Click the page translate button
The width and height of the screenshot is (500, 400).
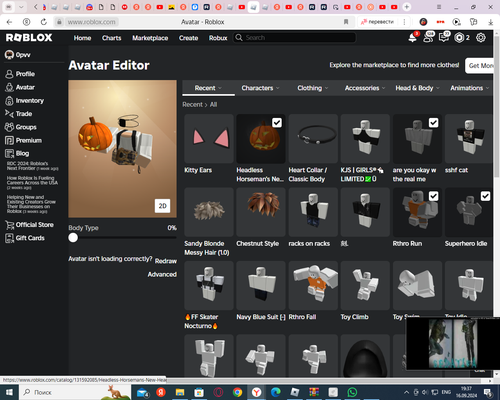pos(378,22)
